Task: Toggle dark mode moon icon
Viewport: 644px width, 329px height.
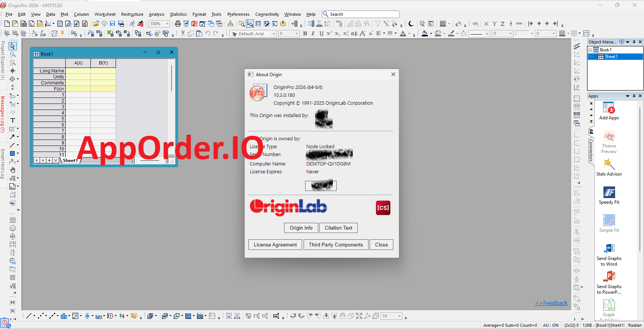Action: (411, 24)
